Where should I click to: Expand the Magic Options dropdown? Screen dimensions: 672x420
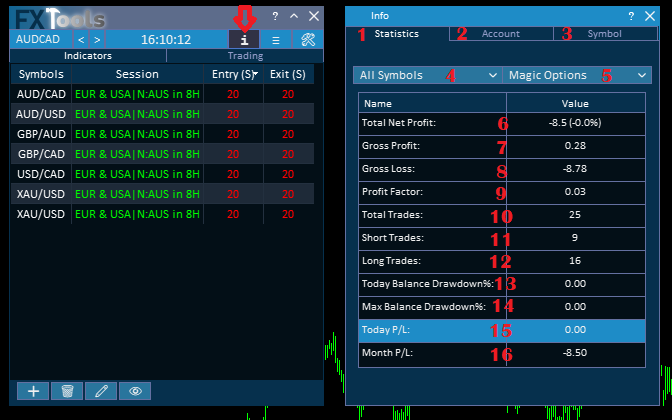tap(577, 75)
